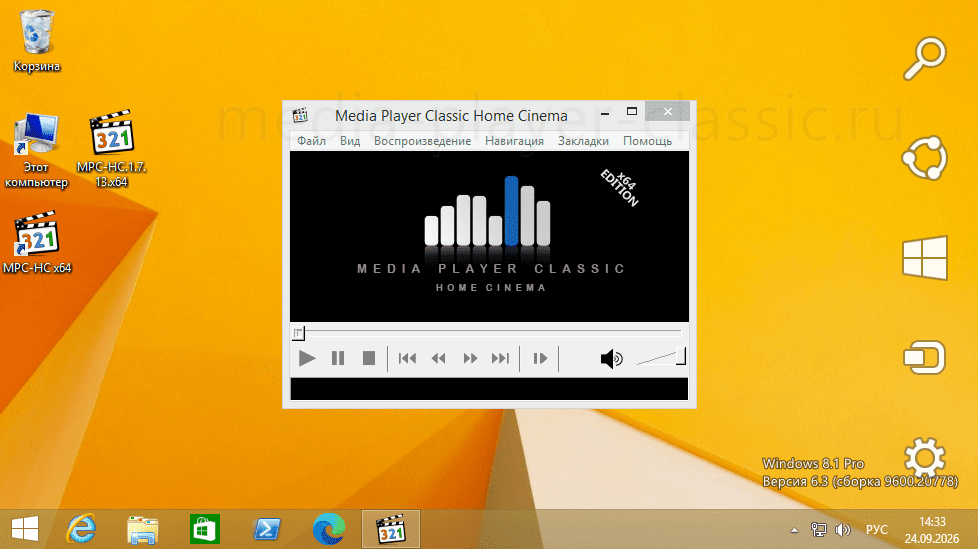Select the Этот компьютер desktop icon
The height and width of the screenshot is (549, 978).
click(36, 151)
